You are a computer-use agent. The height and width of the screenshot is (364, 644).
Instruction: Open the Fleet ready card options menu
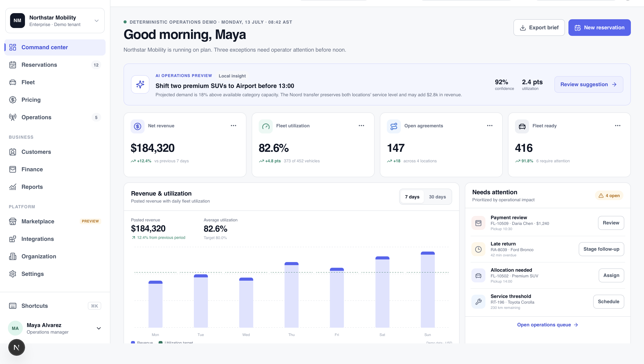[x=618, y=126]
